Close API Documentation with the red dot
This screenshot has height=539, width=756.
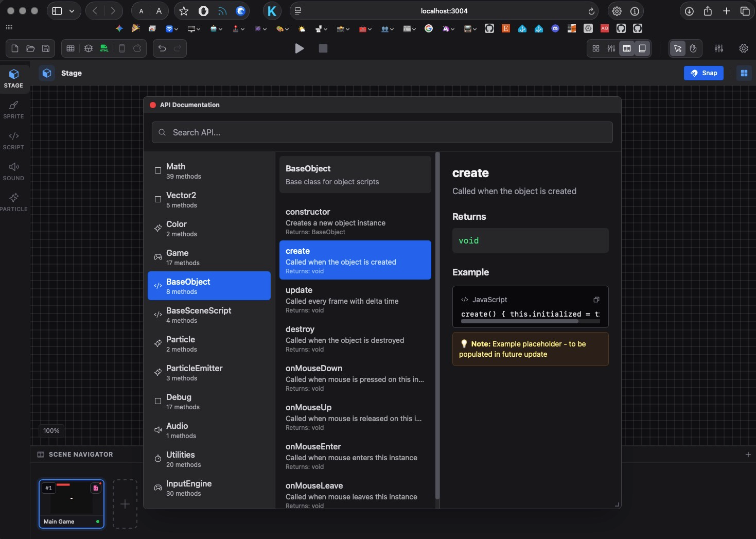[153, 105]
